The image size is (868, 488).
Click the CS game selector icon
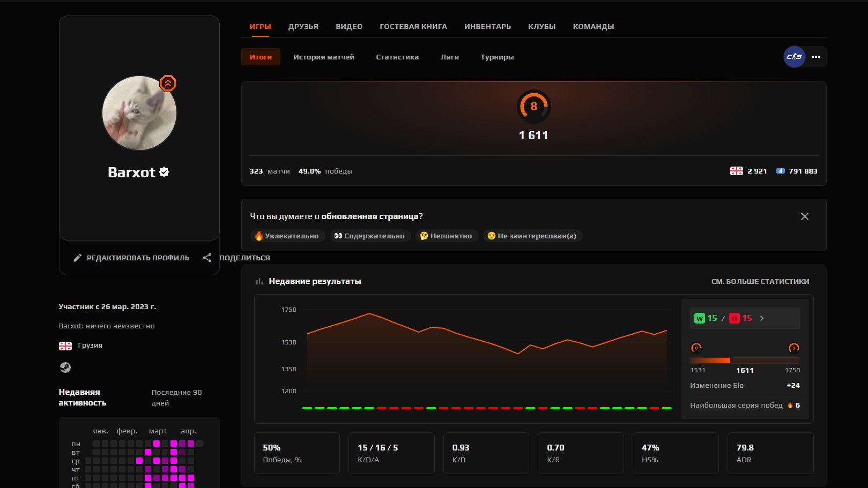tap(794, 57)
